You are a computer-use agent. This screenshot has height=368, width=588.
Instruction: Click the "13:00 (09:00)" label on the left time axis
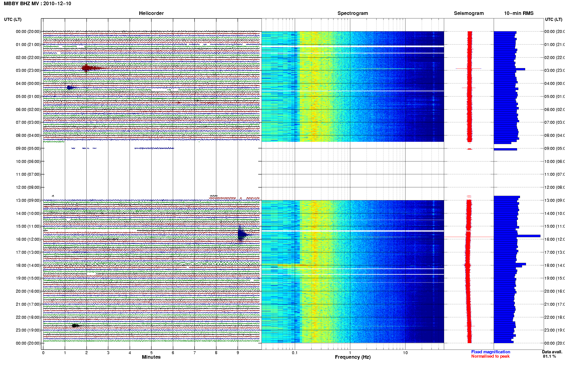[28, 200]
